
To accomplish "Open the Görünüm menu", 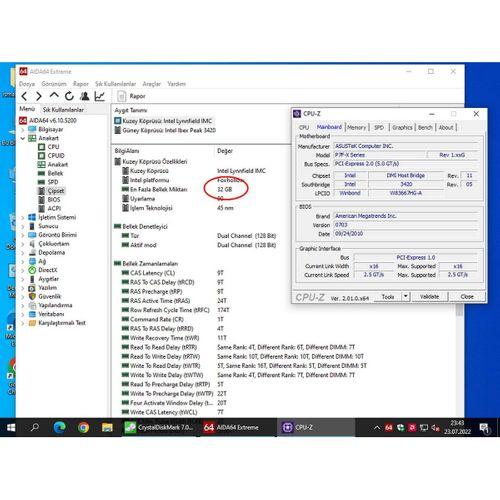I will (54, 84).
